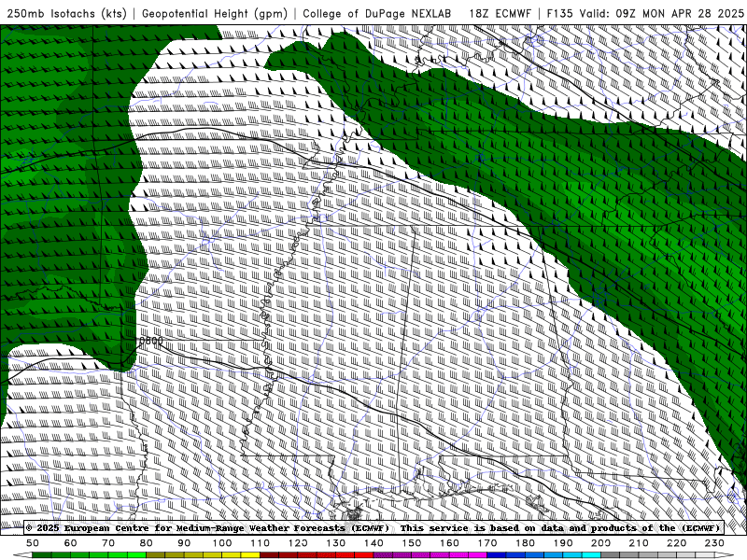Click the '120' value on the color scale
The width and height of the screenshot is (747, 560).
(x=298, y=543)
